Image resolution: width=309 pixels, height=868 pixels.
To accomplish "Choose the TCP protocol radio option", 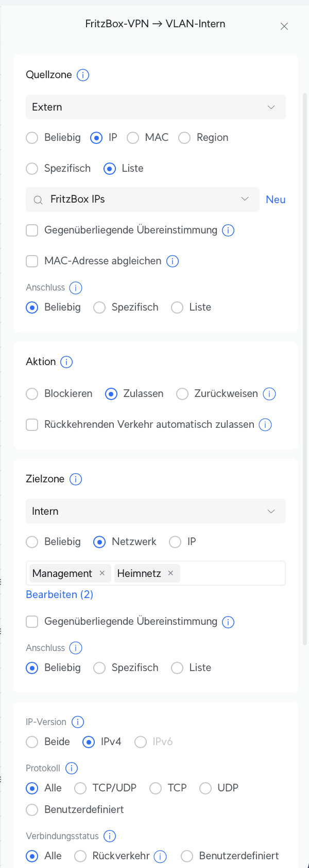I will (156, 788).
